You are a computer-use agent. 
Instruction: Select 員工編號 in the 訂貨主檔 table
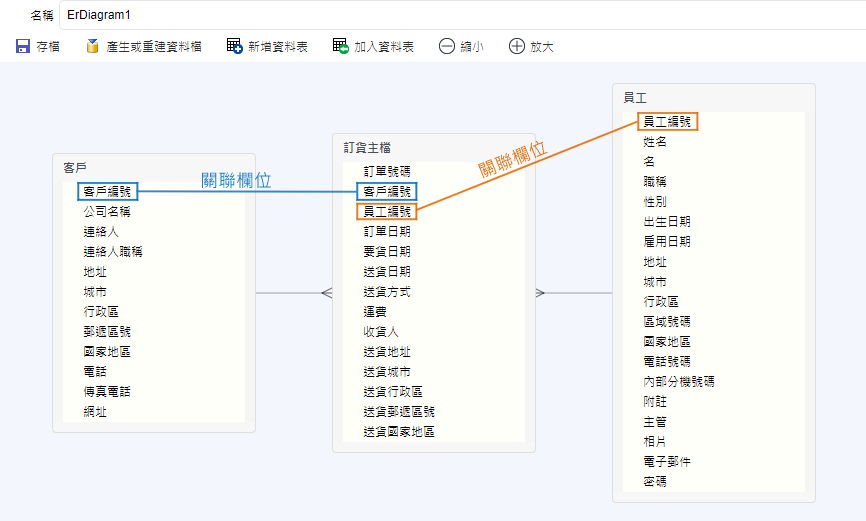click(x=387, y=212)
